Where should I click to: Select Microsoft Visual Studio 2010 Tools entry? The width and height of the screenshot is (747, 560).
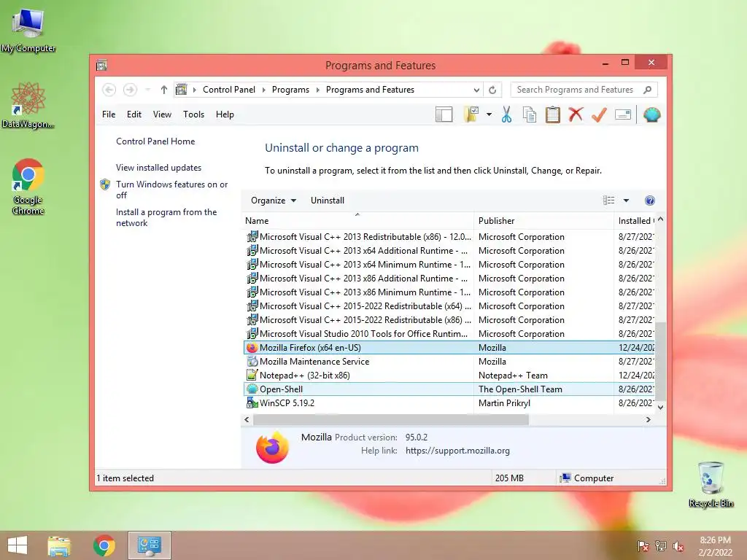pyautogui.click(x=449, y=334)
